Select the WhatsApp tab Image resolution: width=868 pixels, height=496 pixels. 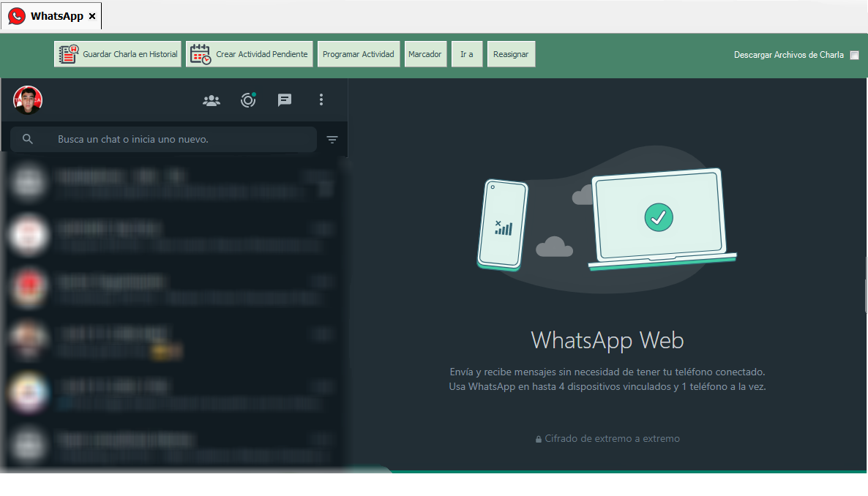click(51, 16)
